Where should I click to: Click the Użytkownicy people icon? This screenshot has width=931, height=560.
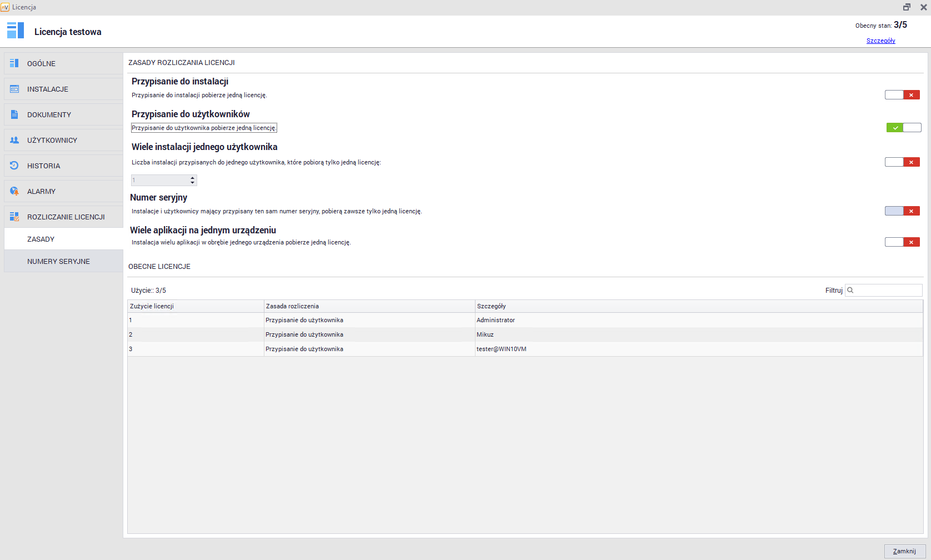tap(14, 140)
